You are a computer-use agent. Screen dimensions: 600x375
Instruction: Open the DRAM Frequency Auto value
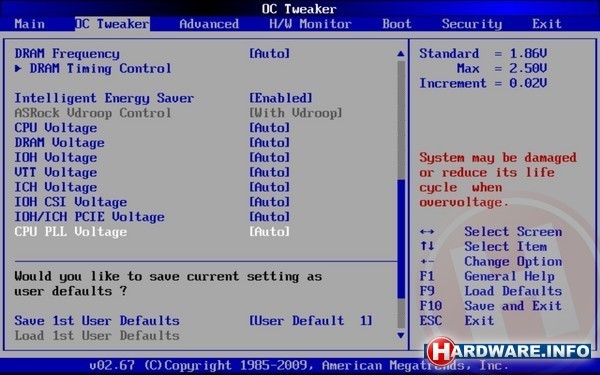[x=269, y=54]
